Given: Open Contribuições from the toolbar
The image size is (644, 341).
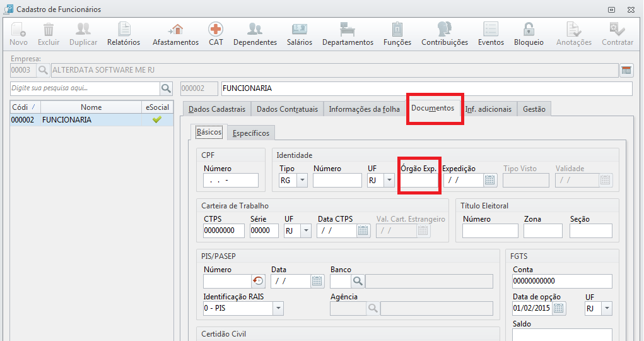Looking at the screenshot, I should (x=445, y=33).
